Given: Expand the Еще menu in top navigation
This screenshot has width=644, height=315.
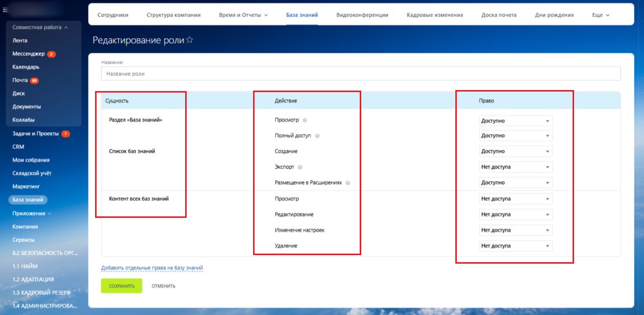Looking at the screenshot, I should click(601, 15).
